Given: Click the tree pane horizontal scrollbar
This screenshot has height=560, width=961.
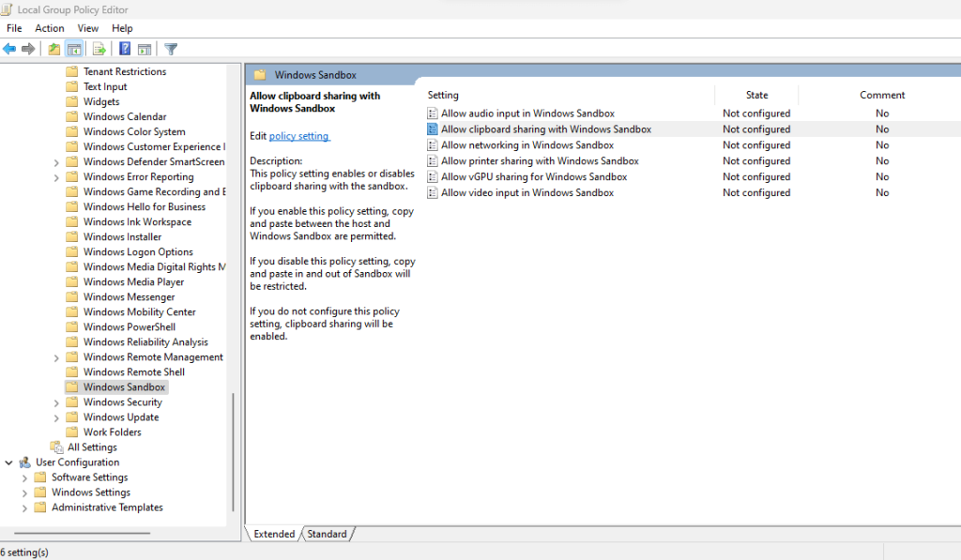Looking at the screenshot, I should coord(83,533).
